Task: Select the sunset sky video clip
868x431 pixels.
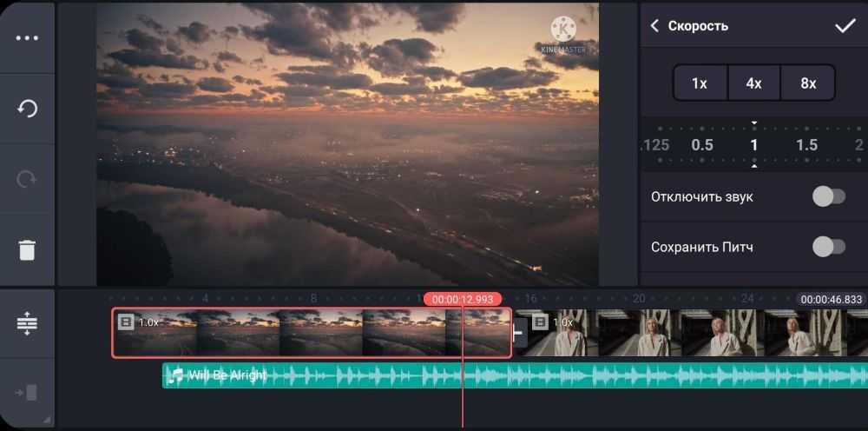Action: (311, 333)
